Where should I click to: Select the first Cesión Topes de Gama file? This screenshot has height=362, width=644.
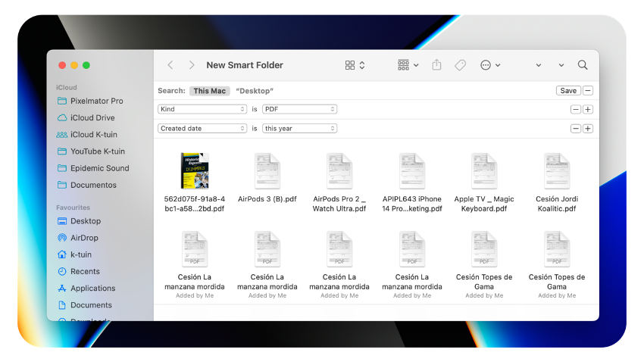[x=484, y=248]
